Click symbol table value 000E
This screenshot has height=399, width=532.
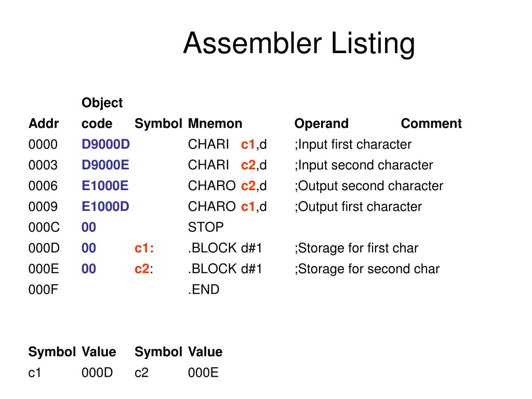click(203, 373)
